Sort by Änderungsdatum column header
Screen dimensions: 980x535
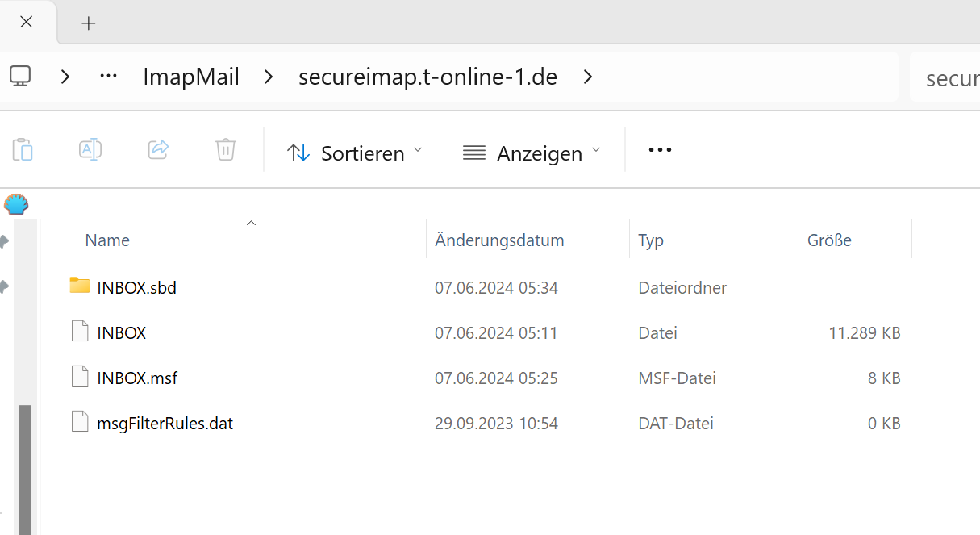click(499, 240)
